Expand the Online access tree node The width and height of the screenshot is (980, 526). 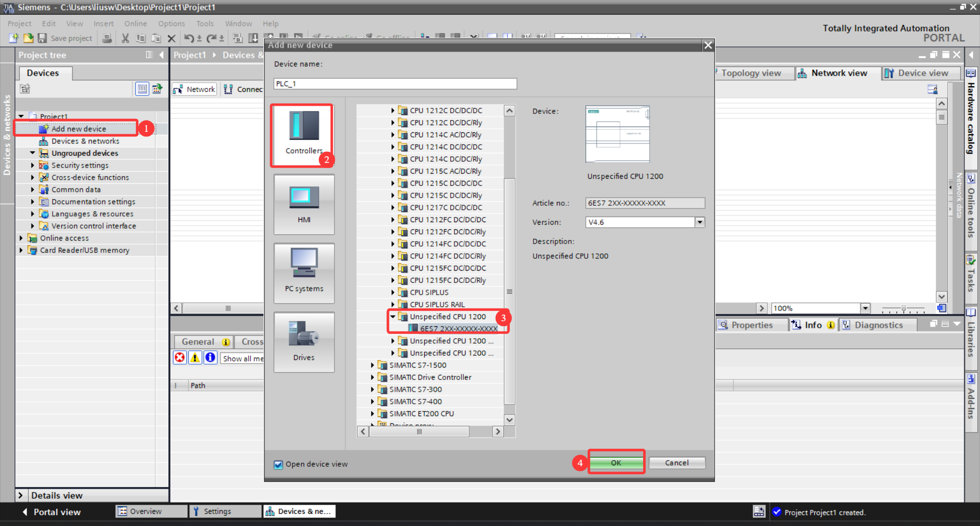click(21, 238)
